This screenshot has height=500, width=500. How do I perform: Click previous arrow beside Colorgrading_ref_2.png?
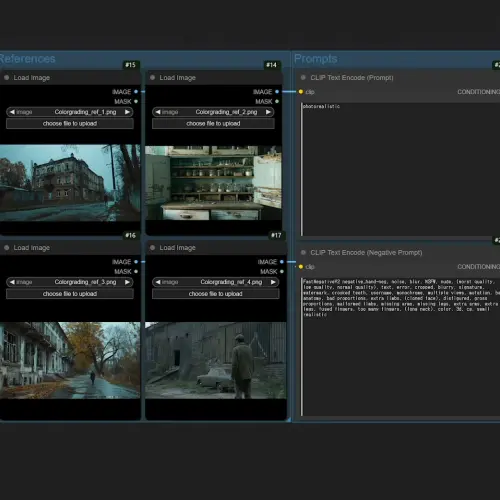click(x=158, y=112)
